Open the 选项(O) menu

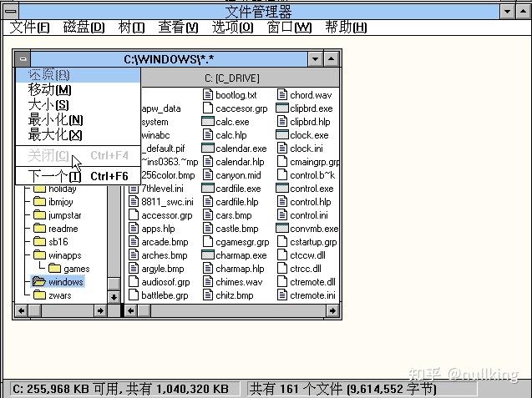232,28
